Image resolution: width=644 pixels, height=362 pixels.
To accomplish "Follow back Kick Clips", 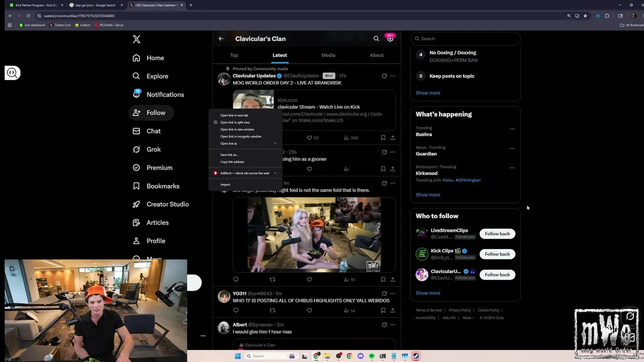I will tap(497, 254).
